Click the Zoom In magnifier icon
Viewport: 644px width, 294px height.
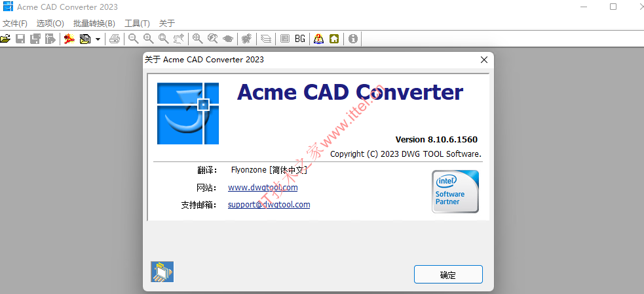tap(148, 39)
